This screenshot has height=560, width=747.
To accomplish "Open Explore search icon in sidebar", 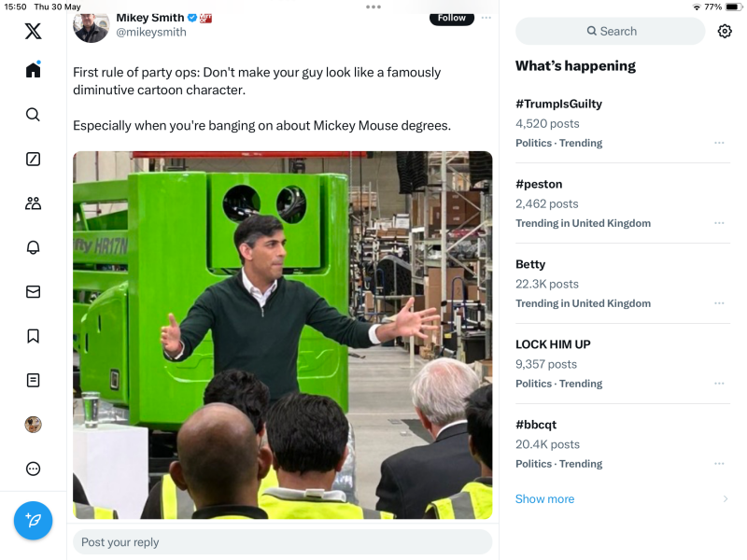I will coord(33,115).
